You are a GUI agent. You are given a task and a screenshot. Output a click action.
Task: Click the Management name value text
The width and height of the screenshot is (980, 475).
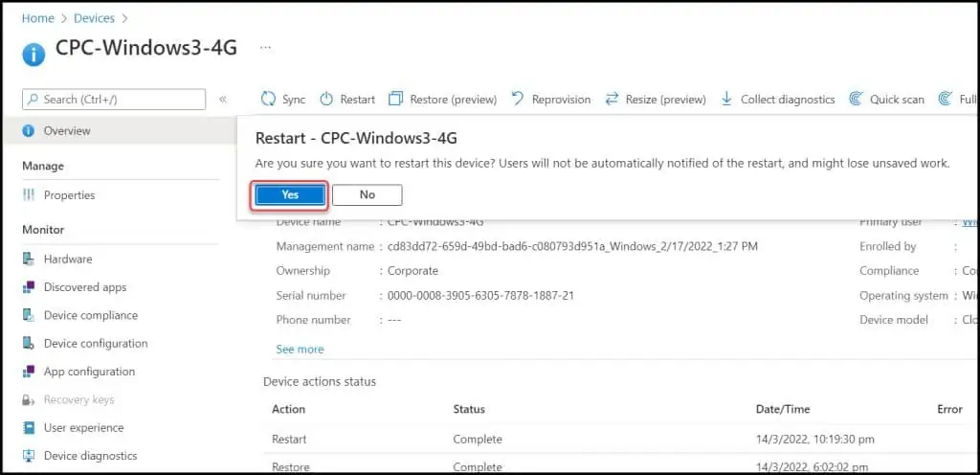572,246
